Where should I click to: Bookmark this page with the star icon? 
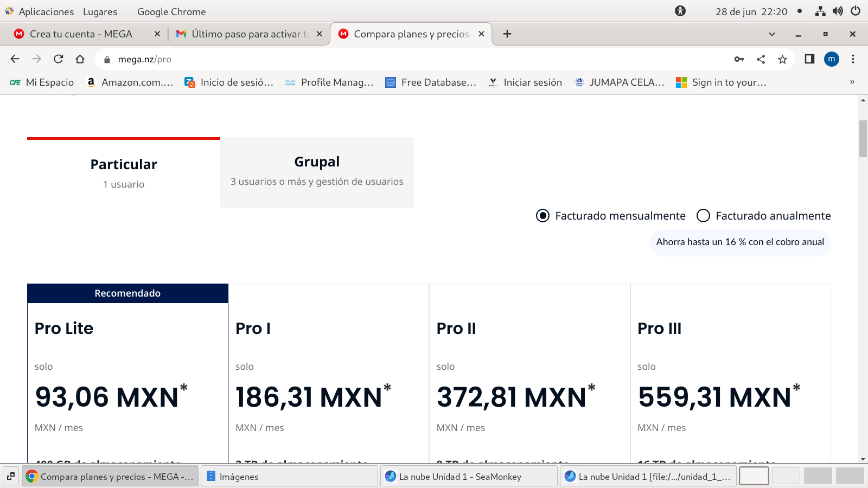click(x=782, y=59)
